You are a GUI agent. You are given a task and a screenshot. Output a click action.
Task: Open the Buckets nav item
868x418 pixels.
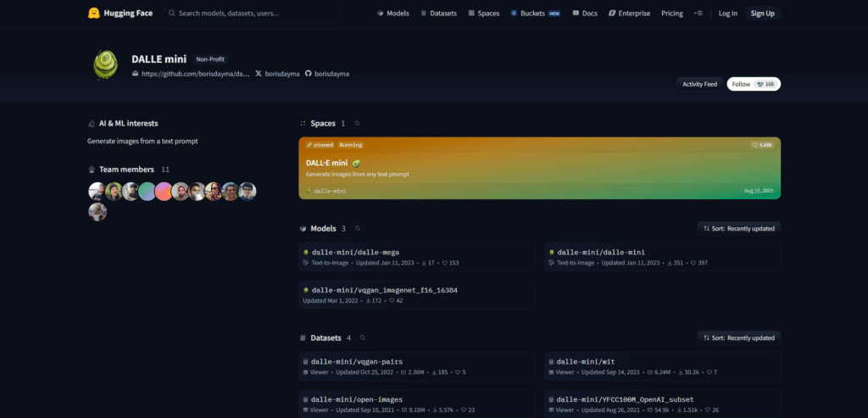pos(536,14)
